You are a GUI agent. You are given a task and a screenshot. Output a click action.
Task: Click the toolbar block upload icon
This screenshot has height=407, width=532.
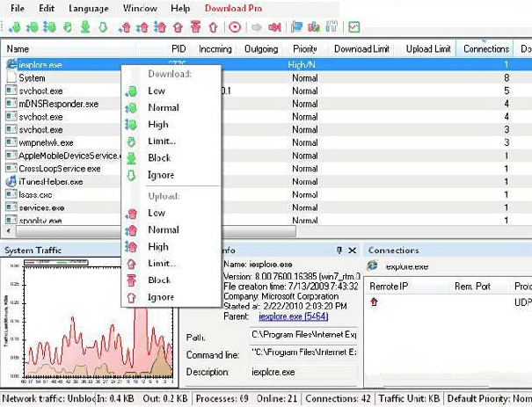tap(195, 26)
